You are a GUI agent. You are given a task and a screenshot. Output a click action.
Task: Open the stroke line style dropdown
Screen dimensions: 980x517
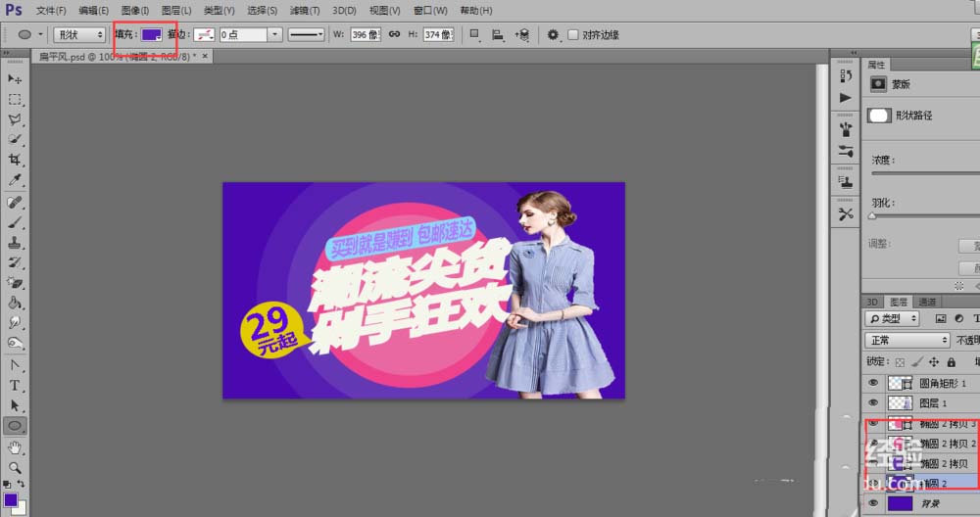(306, 35)
